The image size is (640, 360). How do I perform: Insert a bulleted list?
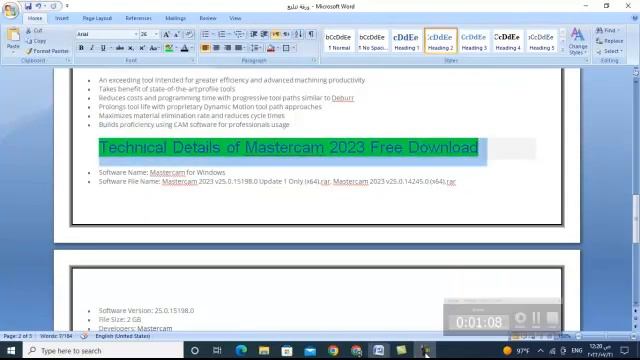(205, 34)
